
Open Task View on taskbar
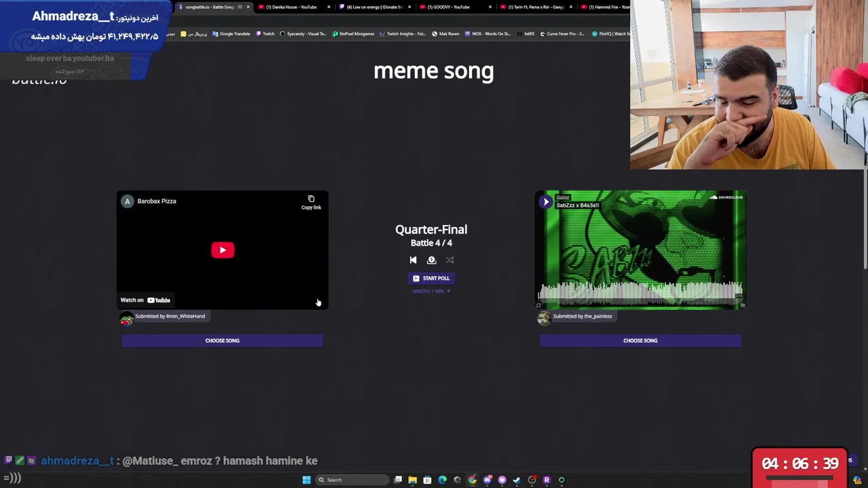click(x=398, y=480)
